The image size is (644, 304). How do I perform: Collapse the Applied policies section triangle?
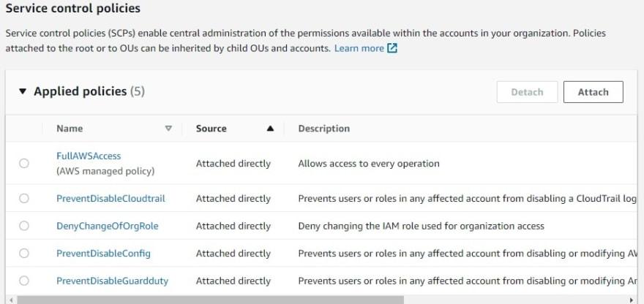[x=23, y=91]
